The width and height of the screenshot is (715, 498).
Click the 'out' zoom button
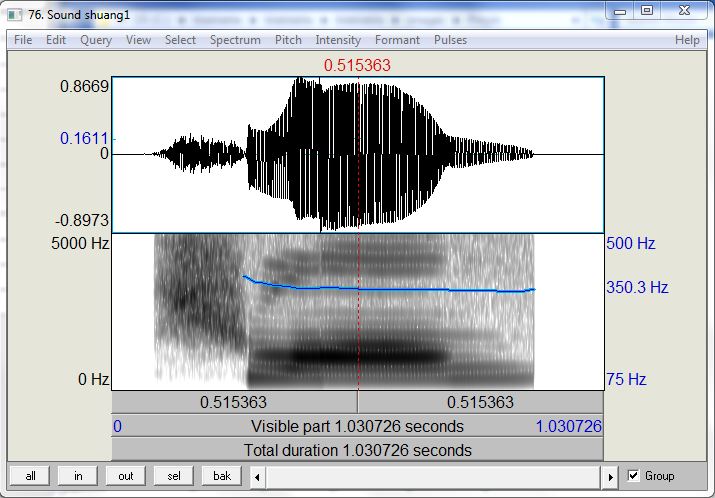pos(126,476)
